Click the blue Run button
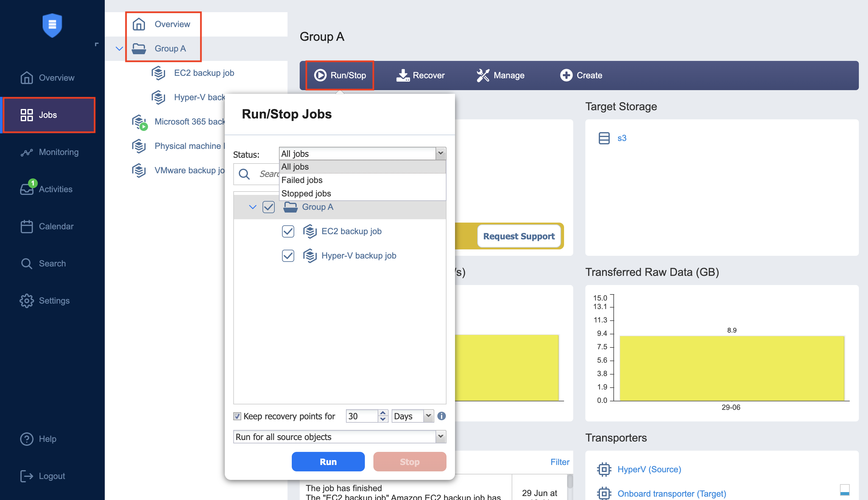The image size is (868, 500). (328, 462)
